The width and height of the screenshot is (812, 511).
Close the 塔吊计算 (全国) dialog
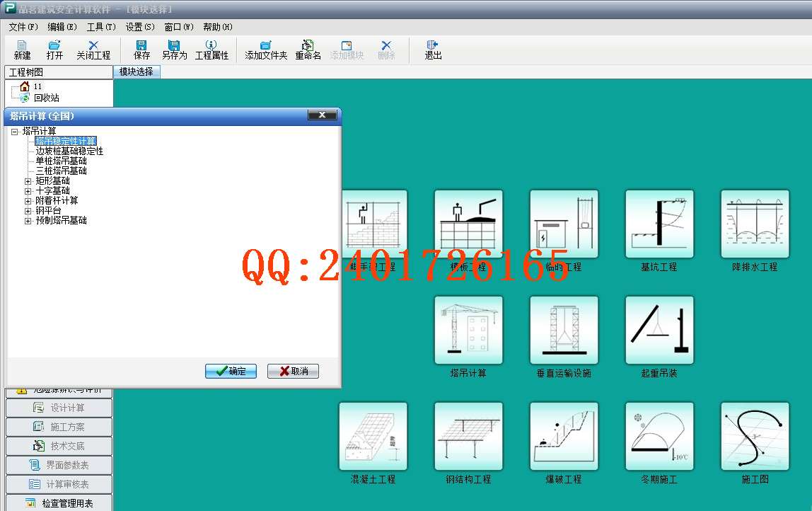[322, 115]
